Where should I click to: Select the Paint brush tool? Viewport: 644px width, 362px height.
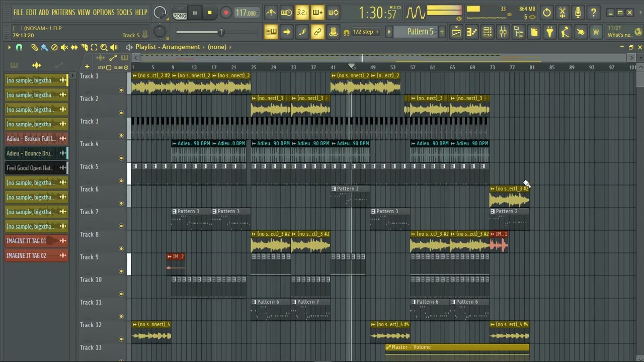tap(44, 47)
